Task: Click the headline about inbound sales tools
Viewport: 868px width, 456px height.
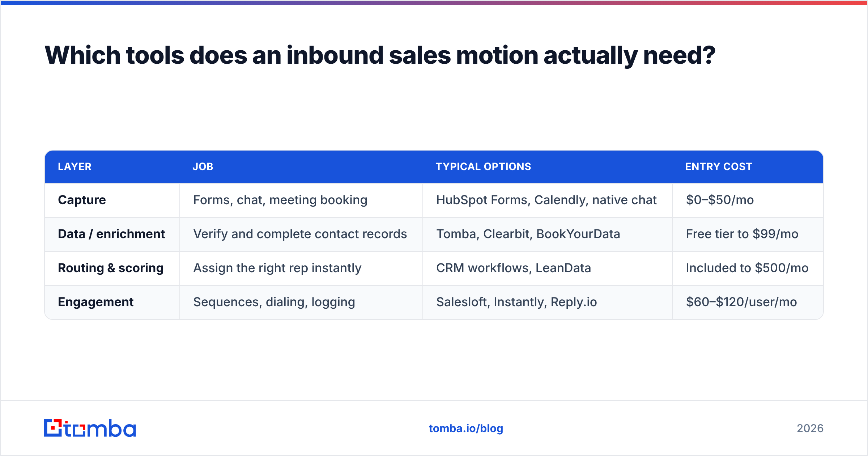Action: 380,55
